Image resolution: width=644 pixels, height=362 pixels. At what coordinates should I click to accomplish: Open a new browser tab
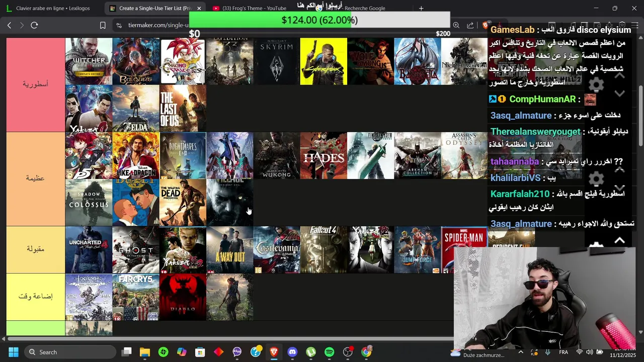tap(421, 8)
